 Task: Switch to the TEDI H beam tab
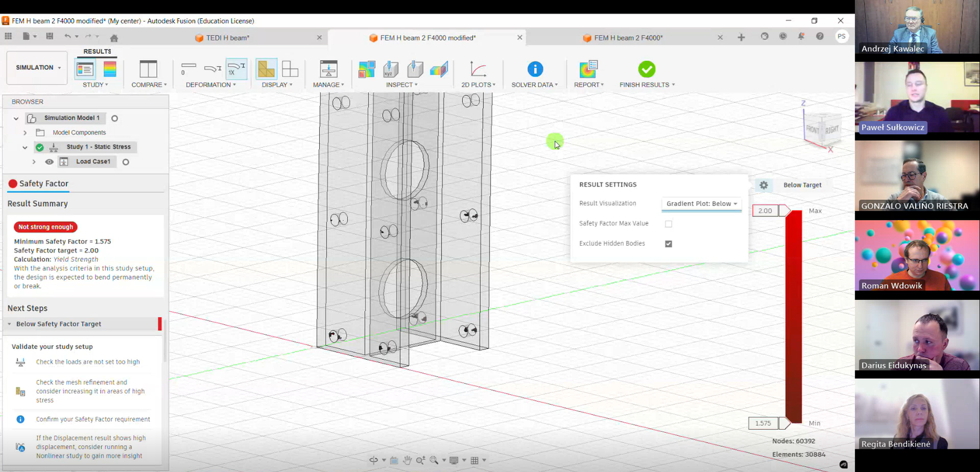227,38
